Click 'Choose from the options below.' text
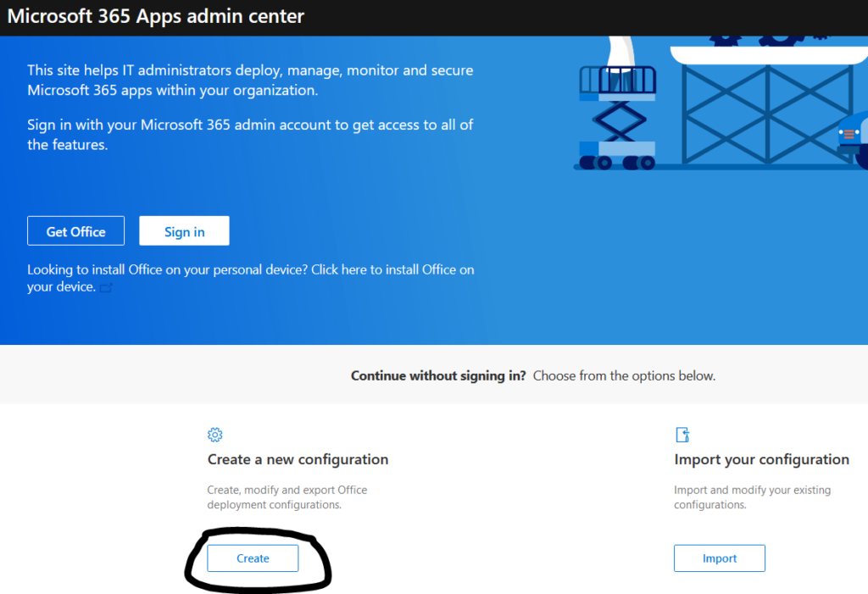 tap(625, 376)
